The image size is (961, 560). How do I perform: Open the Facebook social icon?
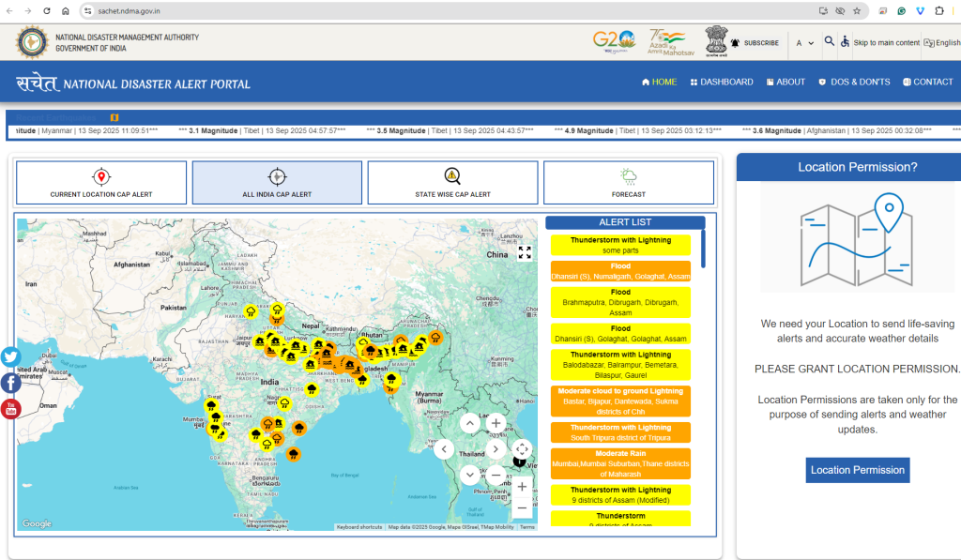[x=10, y=383]
